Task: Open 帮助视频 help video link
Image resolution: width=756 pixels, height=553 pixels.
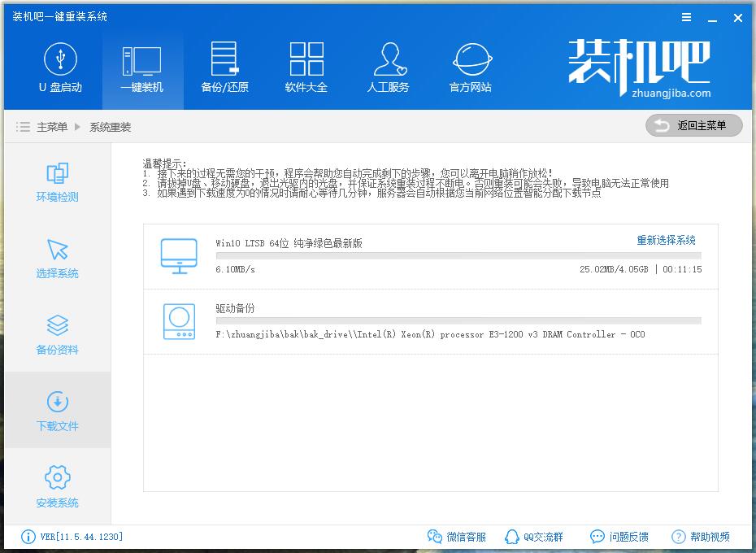Action: (x=700, y=537)
